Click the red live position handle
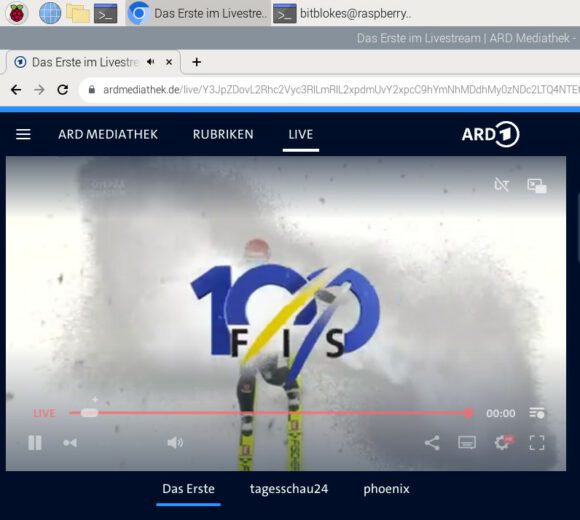The image size is (580, 520). (x=468, y=413)
